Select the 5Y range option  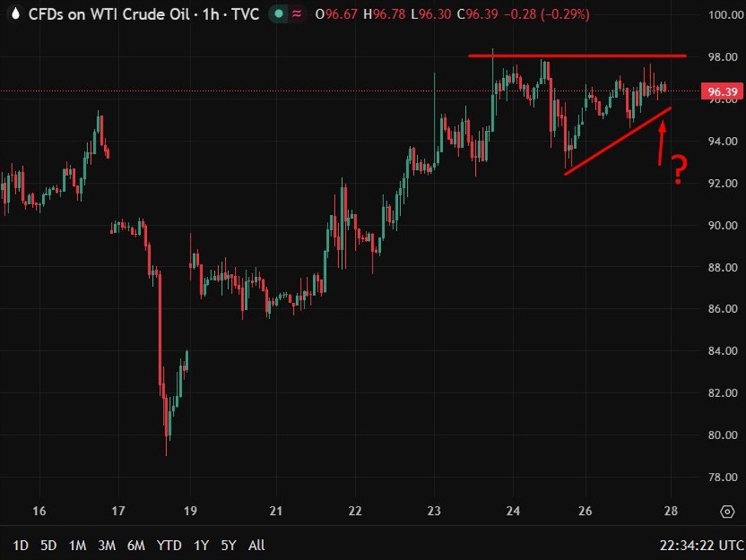pos(229,545)
